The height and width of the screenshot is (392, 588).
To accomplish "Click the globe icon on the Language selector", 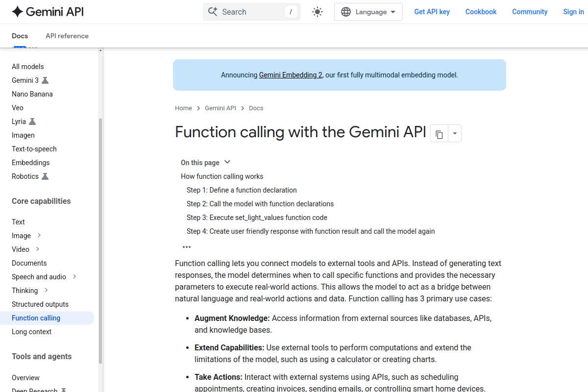I will tap(346, 11).
